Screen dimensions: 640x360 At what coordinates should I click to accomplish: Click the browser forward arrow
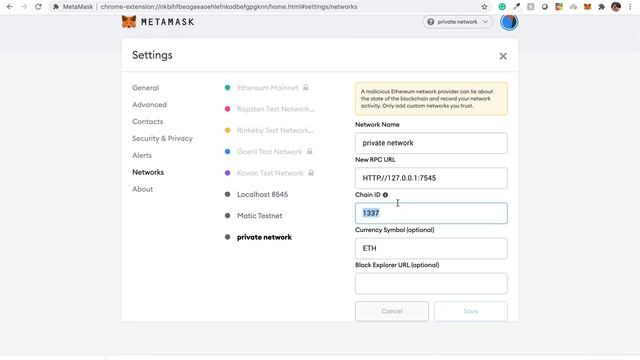pyautogui.click(x=24, y=7)
